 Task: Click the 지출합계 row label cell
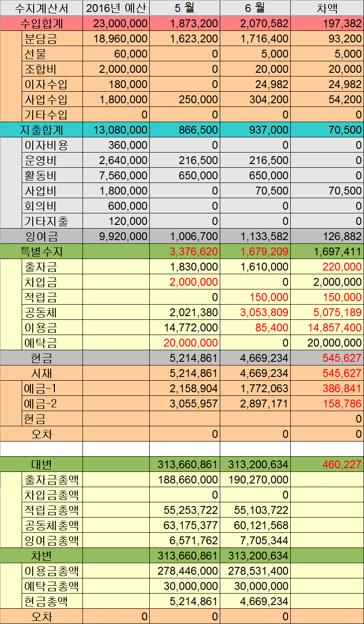pos(41,130)
